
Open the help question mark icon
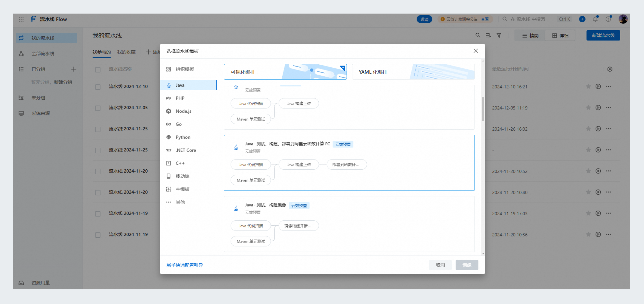pos(608,19)
